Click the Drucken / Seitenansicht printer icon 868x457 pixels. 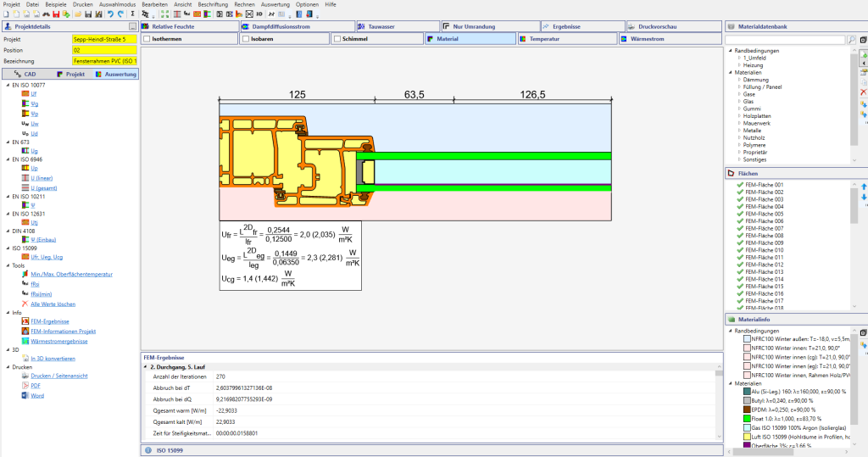(x=25, y=376)
